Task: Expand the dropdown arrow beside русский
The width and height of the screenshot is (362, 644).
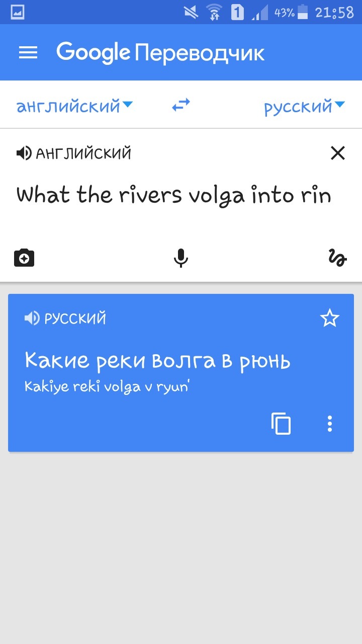Action: [340, 105]
